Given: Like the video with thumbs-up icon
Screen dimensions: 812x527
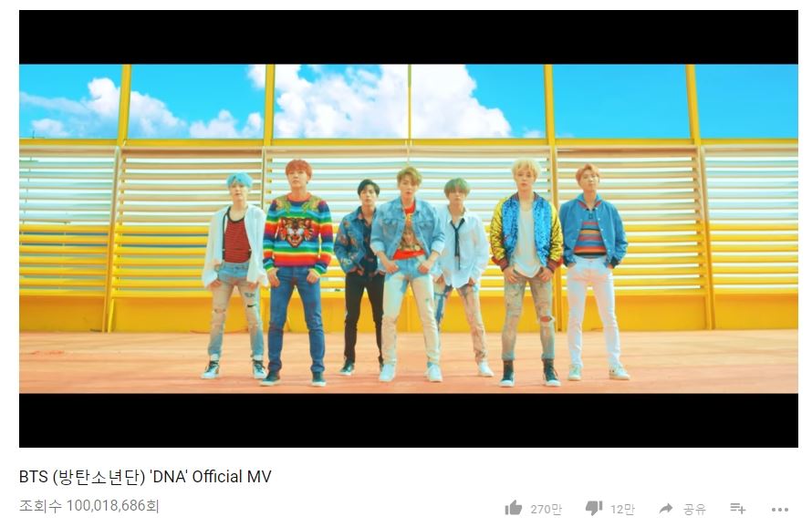Looking at the screenshot, I should click(x=513, y=509).
